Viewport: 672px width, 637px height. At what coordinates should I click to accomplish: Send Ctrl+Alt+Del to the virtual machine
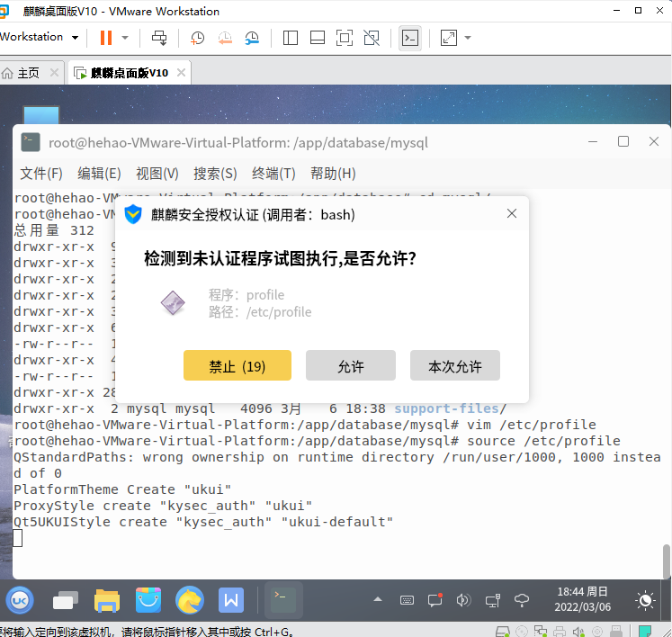pyautogui.click(x=159, y=38)
